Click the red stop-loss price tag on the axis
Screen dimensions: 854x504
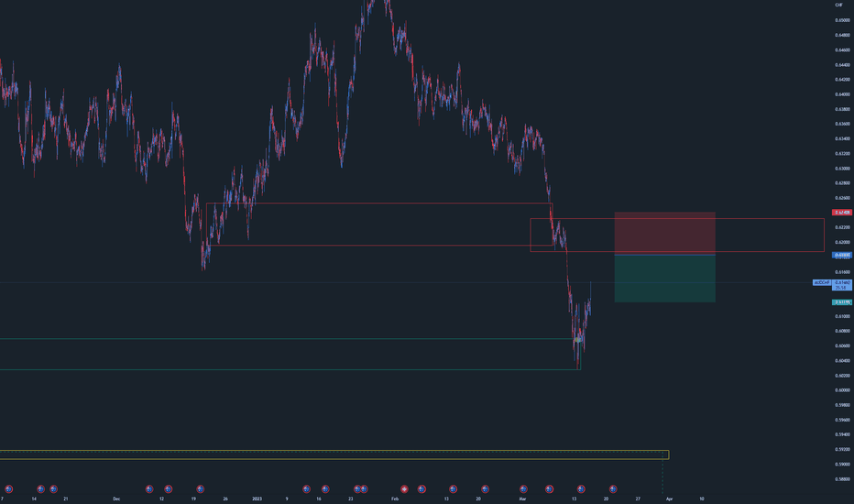coord(842,213)
